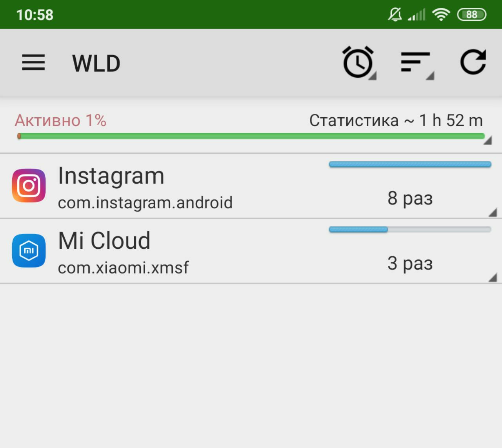Tap the green activity progress bar
502x448 pixels.
click(x=251, y=136)
